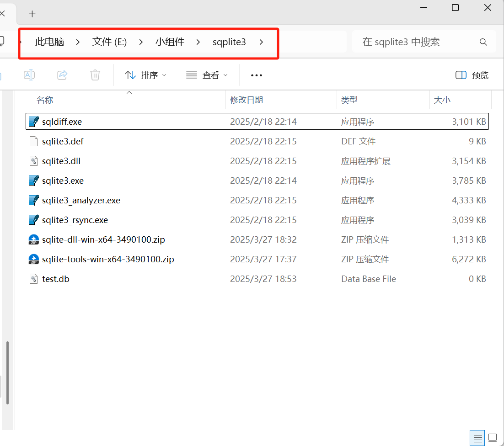Click the sqlite-tools-win-x64-3490100.zip file icon

(x=34, y=259)
